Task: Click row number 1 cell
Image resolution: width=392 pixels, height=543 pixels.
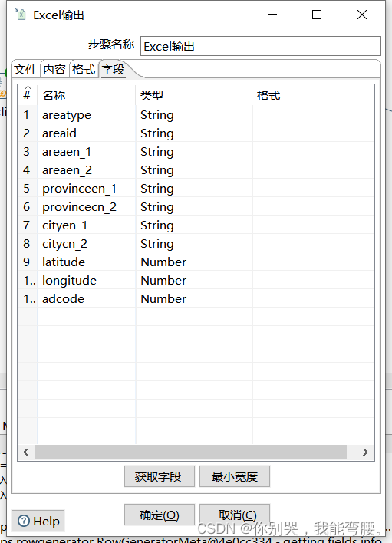Action: coord(28,114)
